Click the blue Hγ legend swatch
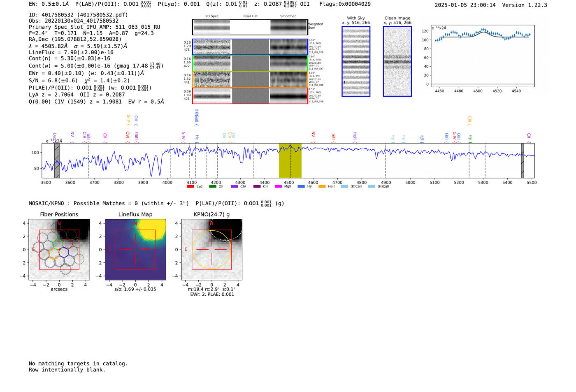 click(301, 186)
